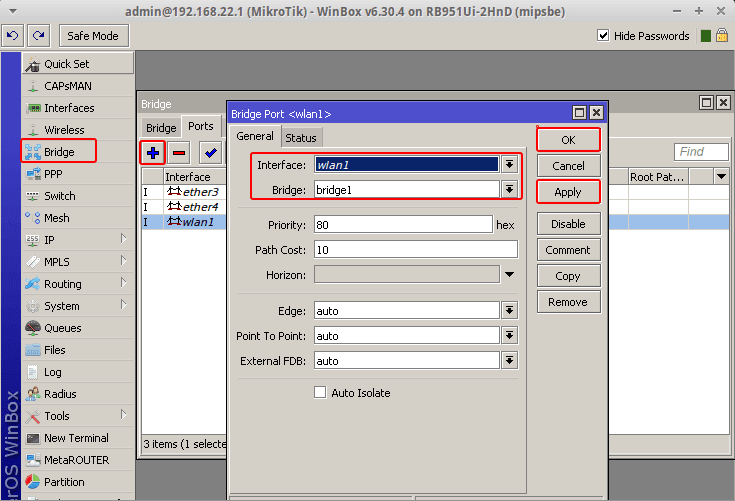Click the Undo arrow icon
The width and height of the screenshot is (735, 501).
(13, 36)
